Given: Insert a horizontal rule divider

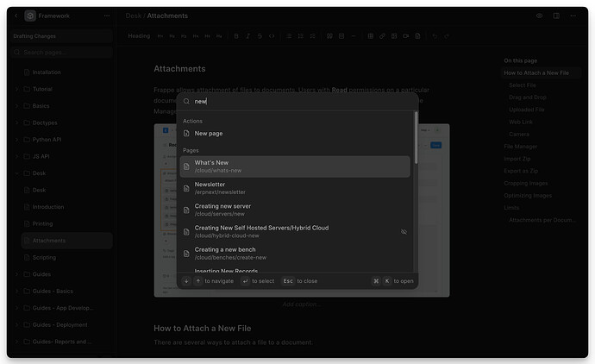Looking at the screenshot, I should tap(354, 36).
